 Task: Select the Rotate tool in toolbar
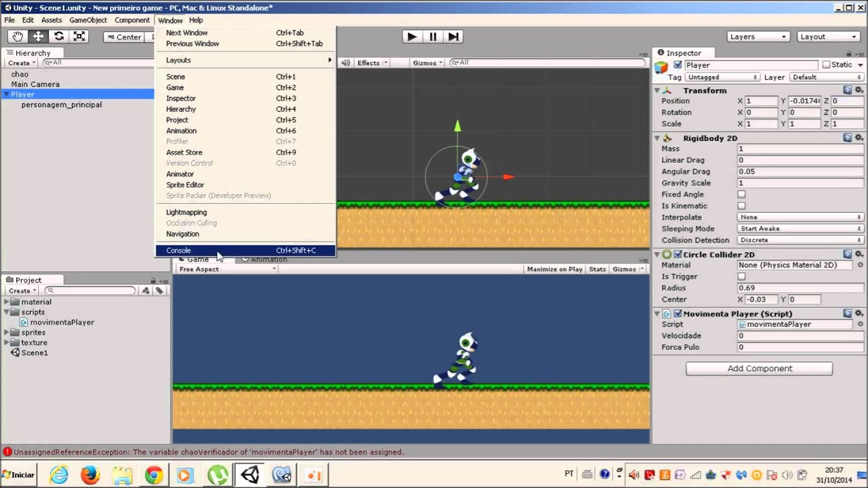click(59, 37)
